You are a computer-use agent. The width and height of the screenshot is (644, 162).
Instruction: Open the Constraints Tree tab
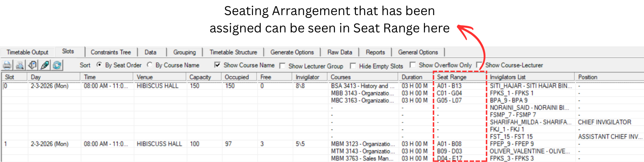[x=111, y=52]
